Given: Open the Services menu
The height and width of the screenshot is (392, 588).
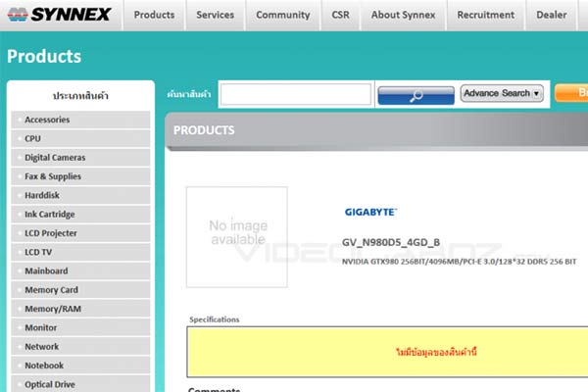Looking at the screenshot, I should click(216, 15).
